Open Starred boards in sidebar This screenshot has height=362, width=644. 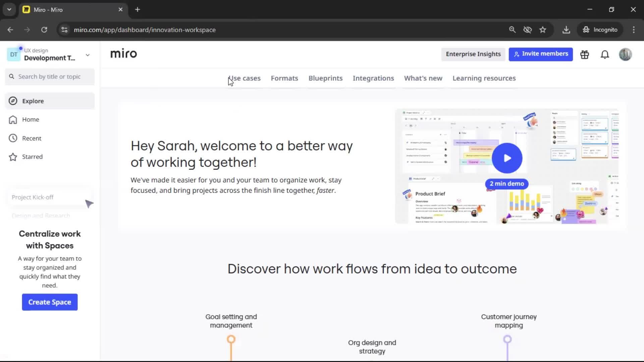coord(32,157)
